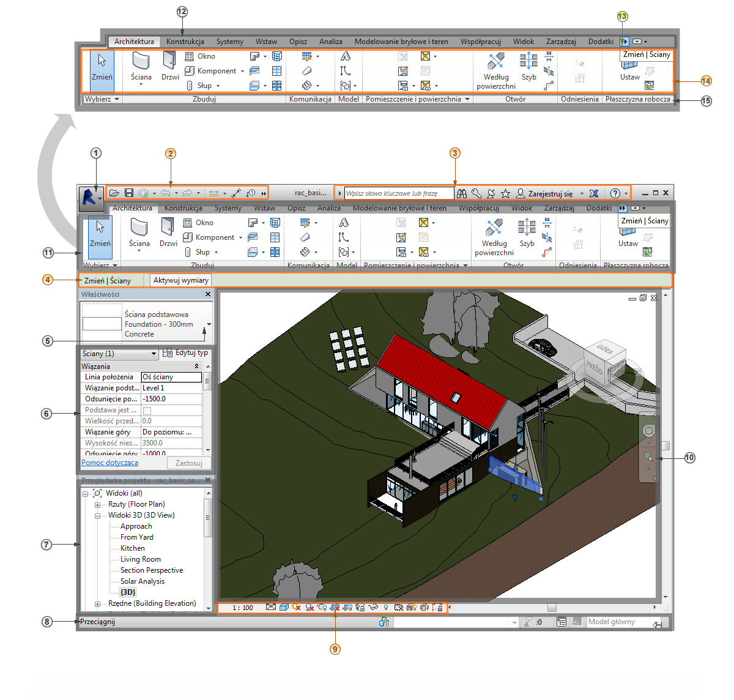Click the selection filter funnel icon in status bar
Image resolution: width=734 pixels, height=700 pixels.
click(529, 622)
